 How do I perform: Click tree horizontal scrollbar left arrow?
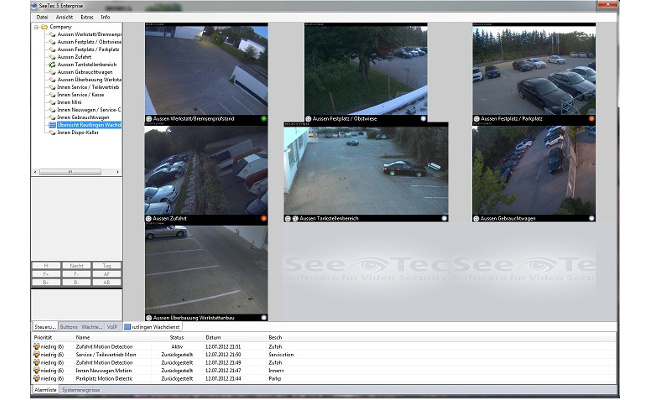(35, 172)
